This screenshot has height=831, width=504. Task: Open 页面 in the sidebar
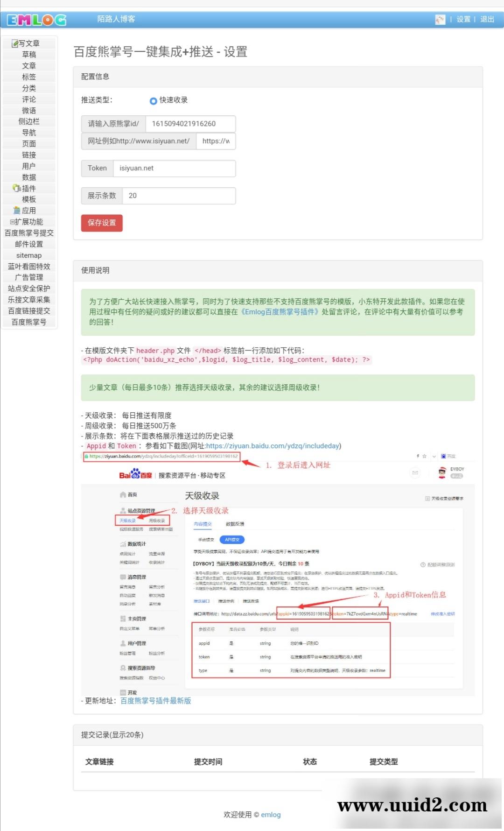[x=29, y=144]
